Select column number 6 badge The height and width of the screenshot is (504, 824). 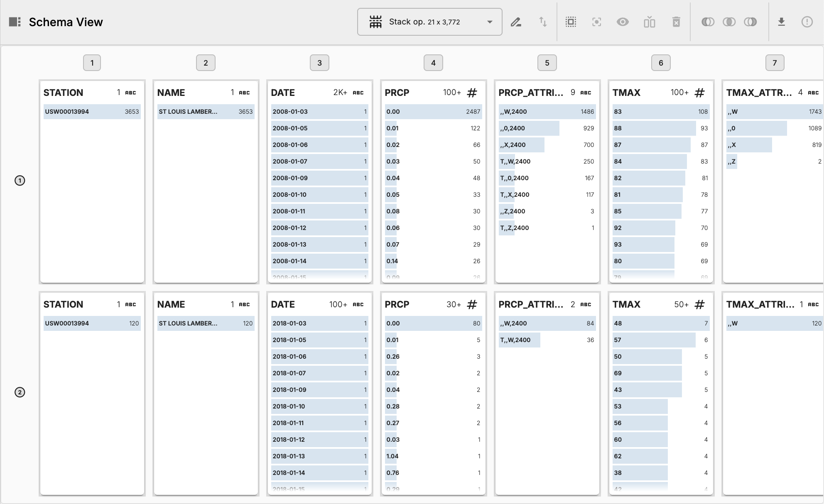pyautogui.click(x=661, y=63)
